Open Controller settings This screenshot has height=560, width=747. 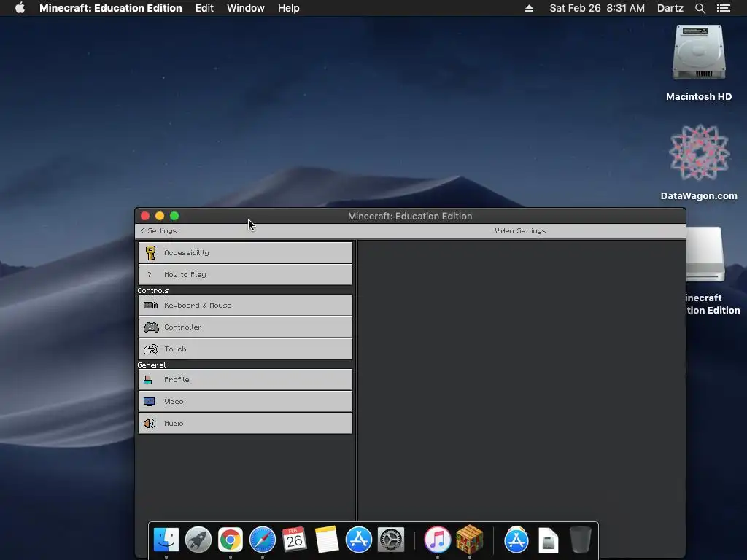click(x=245, y=327)
